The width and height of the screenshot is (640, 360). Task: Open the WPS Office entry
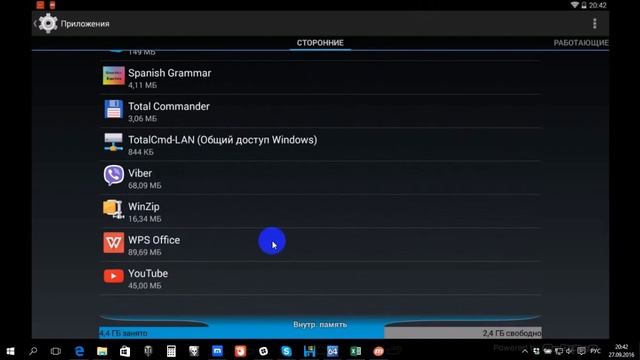[x=320, y=245]
